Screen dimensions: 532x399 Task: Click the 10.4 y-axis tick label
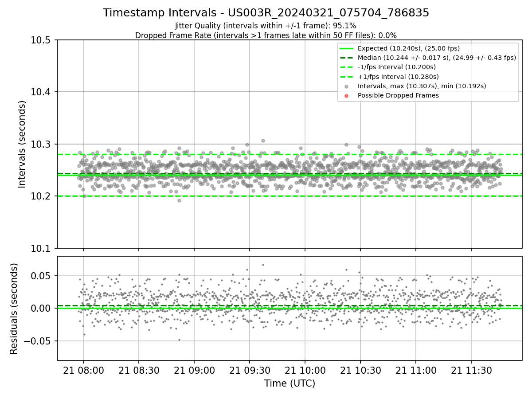pos(42,92)
